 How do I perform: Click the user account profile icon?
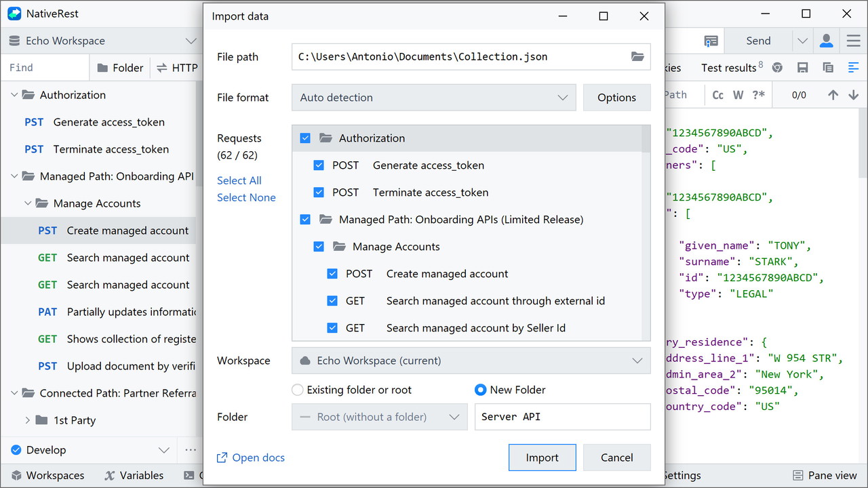pos(826,41)
